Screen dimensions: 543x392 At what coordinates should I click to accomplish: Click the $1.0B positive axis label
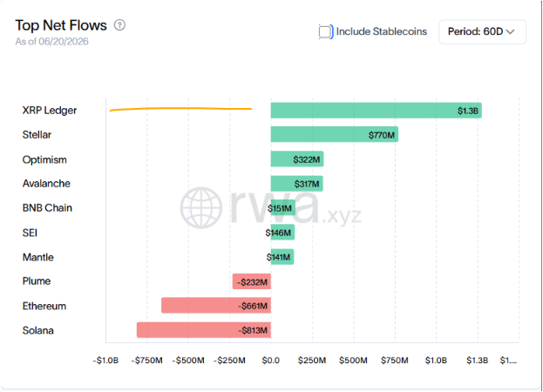point(436,361)
